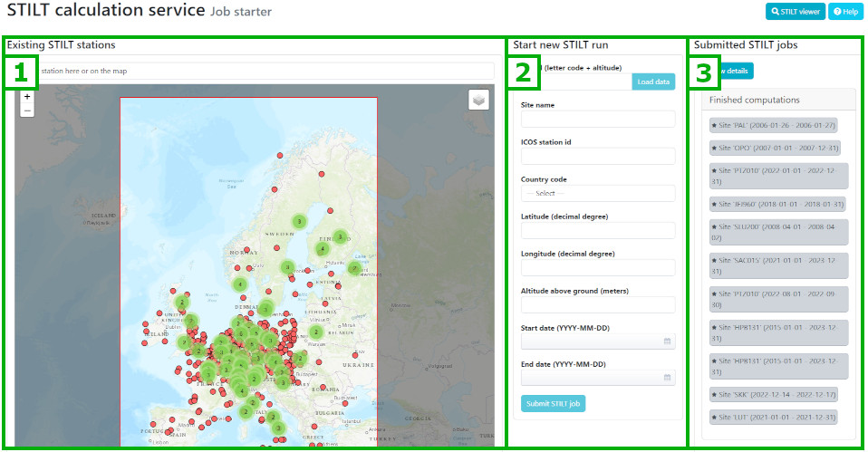Focus the Site name field
868x452 pixels.
pos(598,119)
